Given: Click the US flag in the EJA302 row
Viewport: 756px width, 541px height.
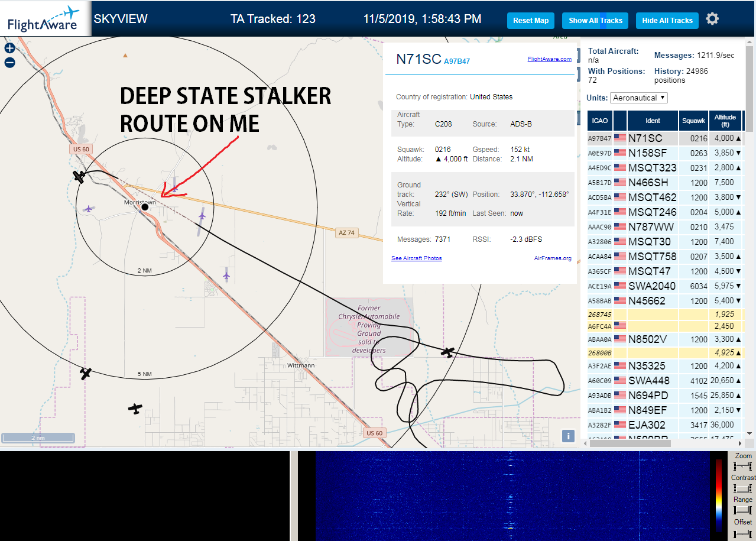Looking at the screenshot, I should tap(620, 425).
